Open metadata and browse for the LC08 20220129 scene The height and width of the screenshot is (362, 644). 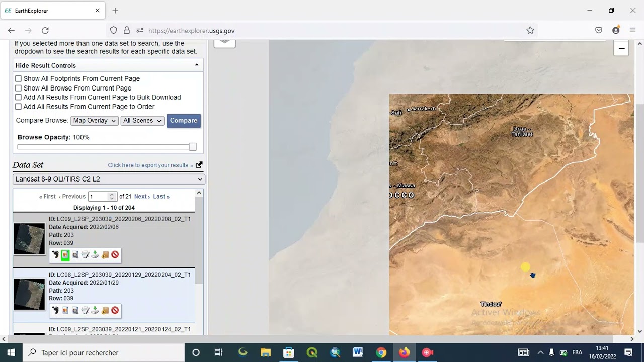pyautogui.click(x=75, y=311)
